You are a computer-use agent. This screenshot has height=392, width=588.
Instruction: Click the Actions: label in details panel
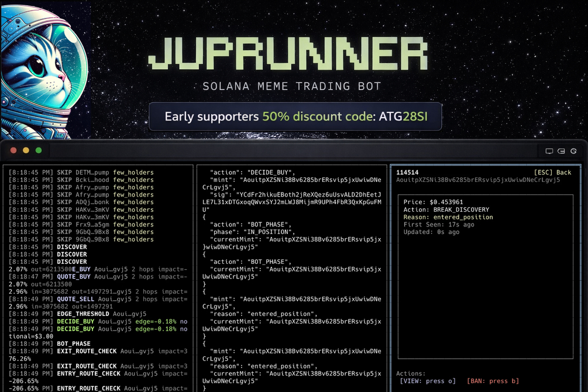pos(411,373)
